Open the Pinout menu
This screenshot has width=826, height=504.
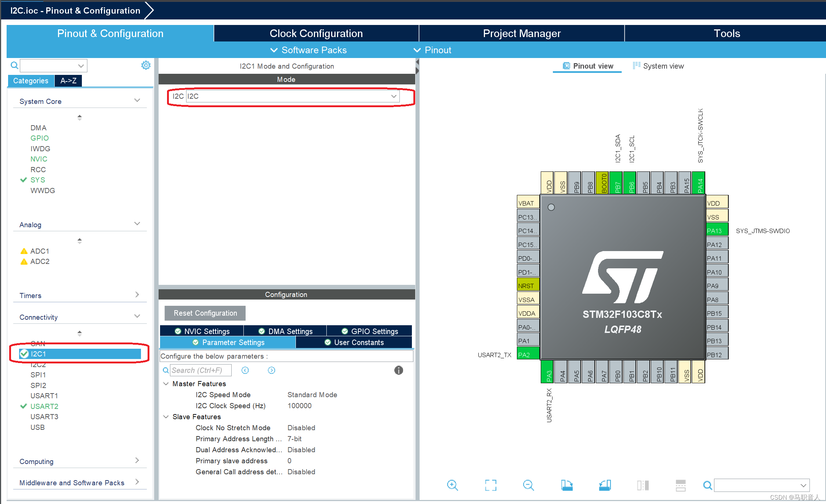(432, 50)
